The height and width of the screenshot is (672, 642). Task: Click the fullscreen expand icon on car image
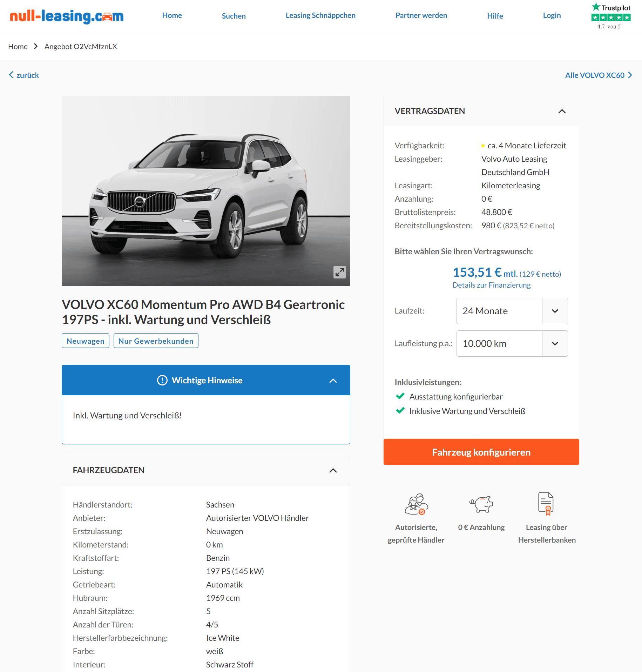pyautogui.click(x=339, y=272)
